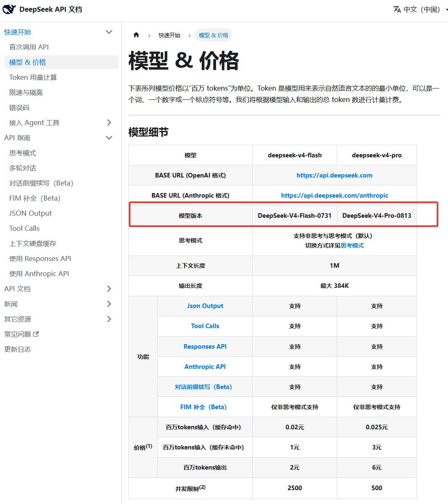The image size is (448, 504).
Task: Click DeepSeek API 文档 site title
Action: coord(51,9)
